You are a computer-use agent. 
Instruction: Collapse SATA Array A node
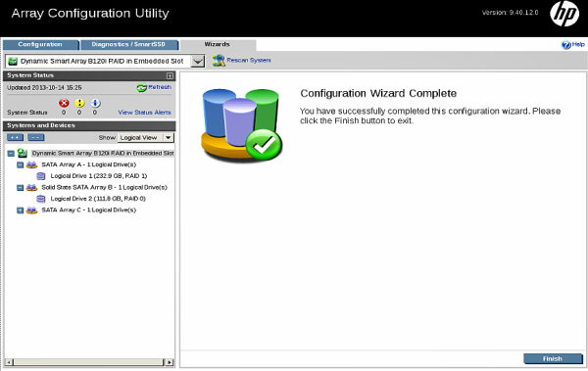[x=21, y=164]
